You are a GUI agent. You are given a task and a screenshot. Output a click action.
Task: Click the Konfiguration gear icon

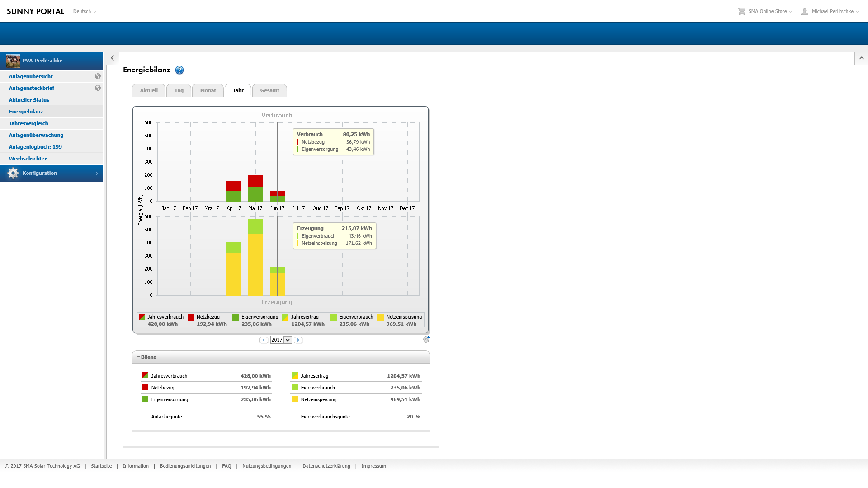click(x=13, y=173)
